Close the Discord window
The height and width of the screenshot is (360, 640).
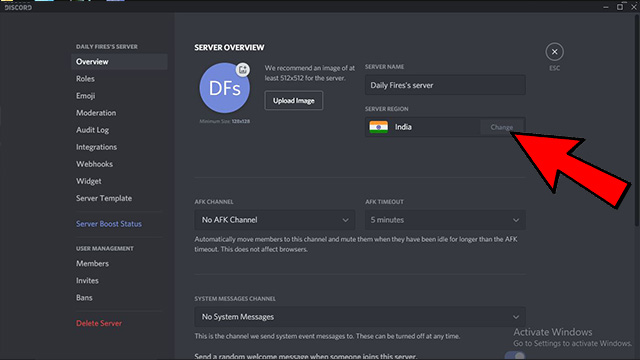pyautogui.click(x=634, y=7)
